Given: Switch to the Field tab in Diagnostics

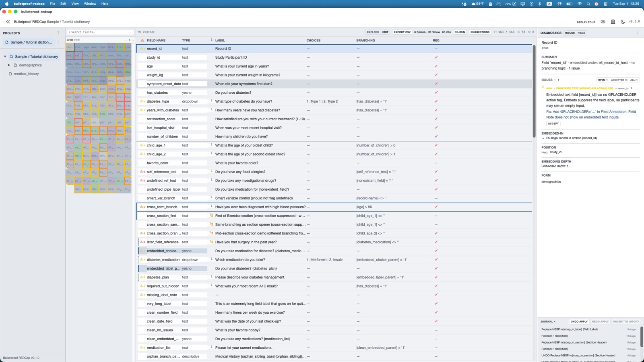Looking at the screenshot, I should click(581, 33).
